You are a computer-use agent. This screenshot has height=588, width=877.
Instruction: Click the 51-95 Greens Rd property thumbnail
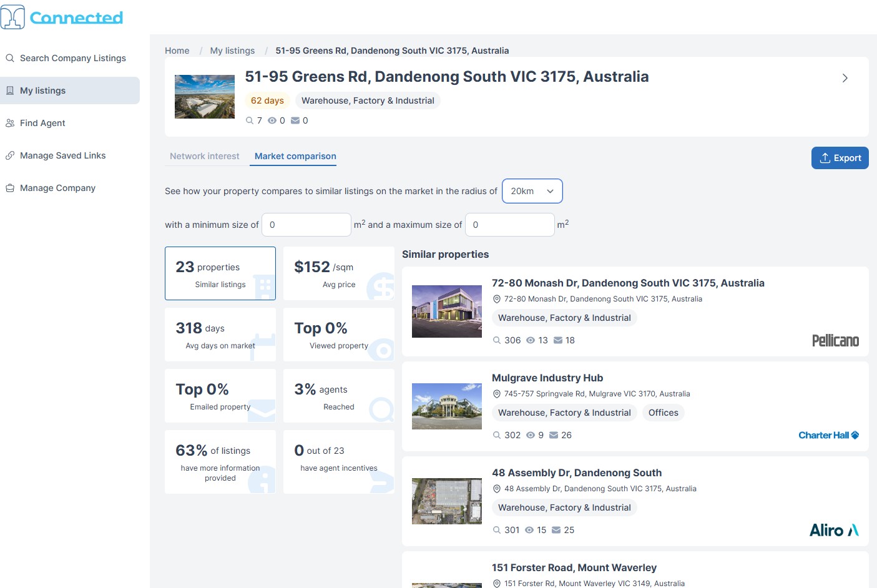pos(204,96)
